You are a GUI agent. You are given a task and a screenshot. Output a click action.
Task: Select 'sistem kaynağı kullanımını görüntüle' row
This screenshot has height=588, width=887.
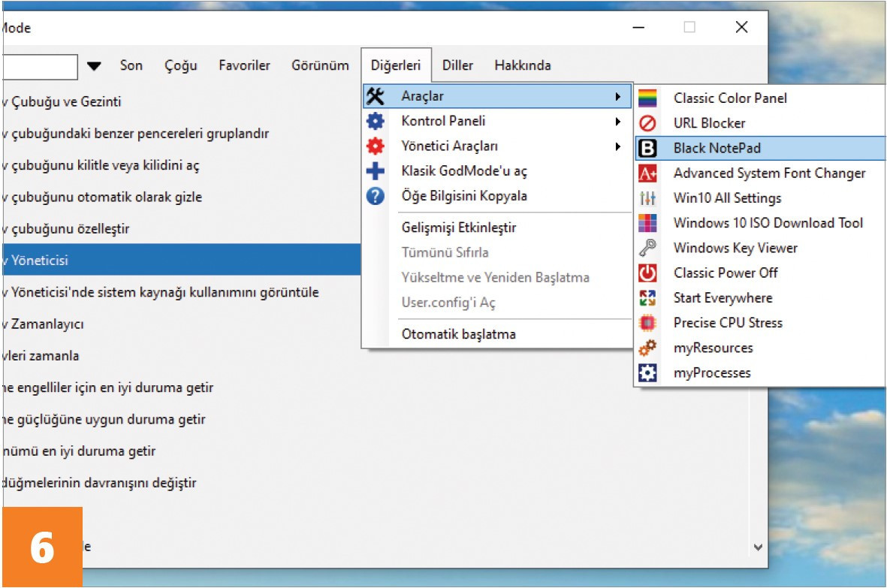click(x=182, y=292)
